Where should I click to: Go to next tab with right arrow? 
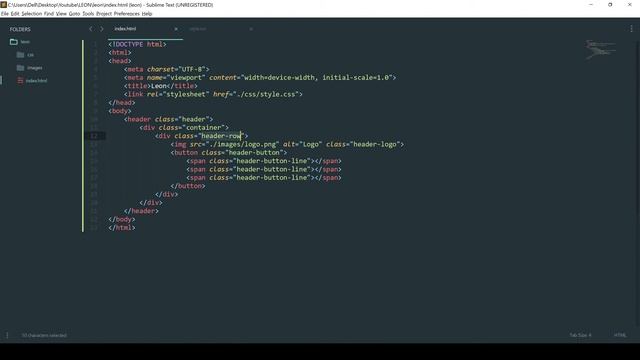[x=102, y=29]
